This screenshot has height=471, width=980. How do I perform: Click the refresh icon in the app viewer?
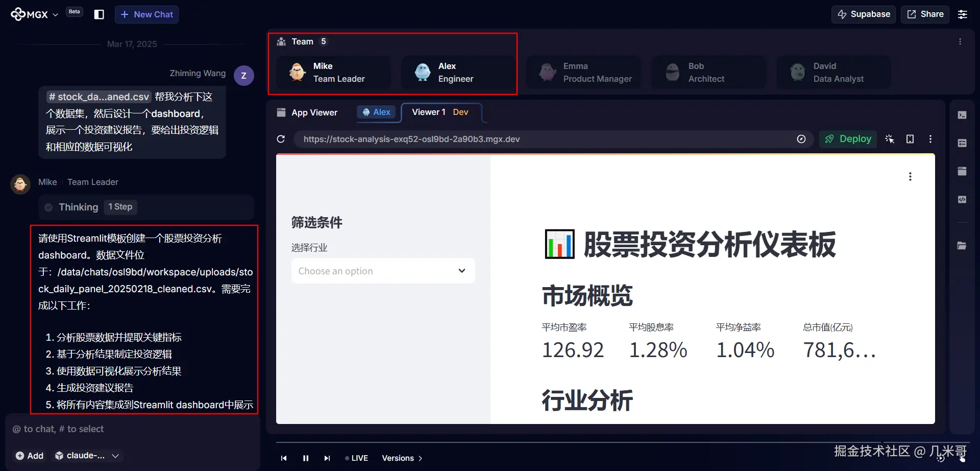[281, 139]
